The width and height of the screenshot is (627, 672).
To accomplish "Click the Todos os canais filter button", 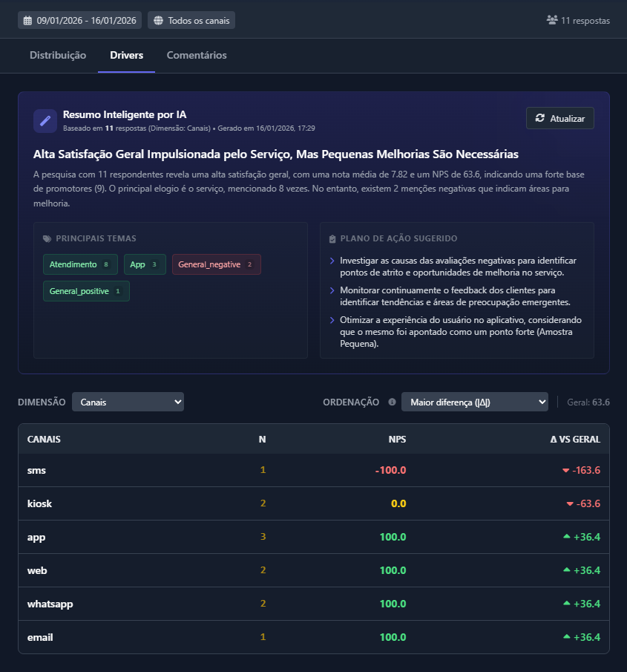I will click(191, 20).
